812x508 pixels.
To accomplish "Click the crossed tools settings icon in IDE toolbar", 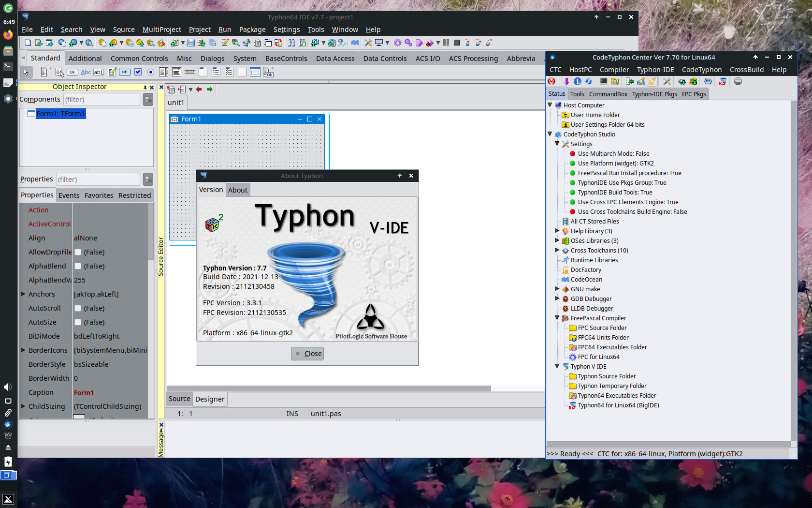I will pyautogui.click(x=368, y=43).
